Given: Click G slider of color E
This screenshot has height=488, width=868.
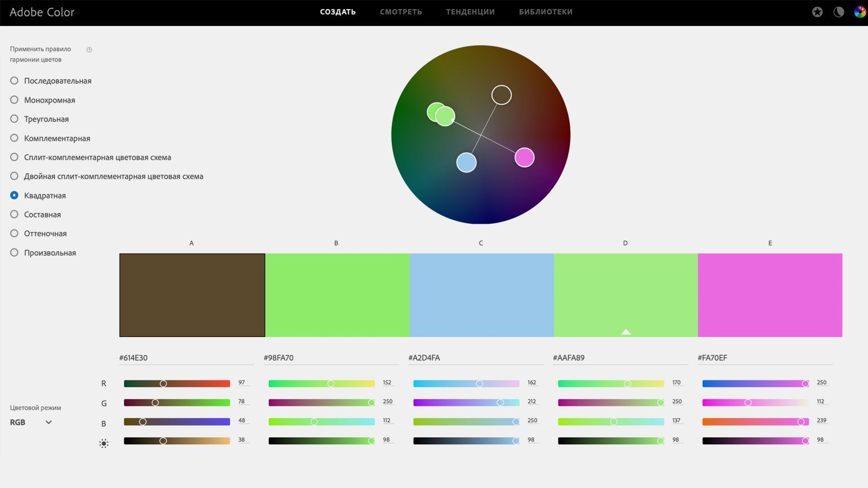Looking at the screenshot, I should click(755, 402).
